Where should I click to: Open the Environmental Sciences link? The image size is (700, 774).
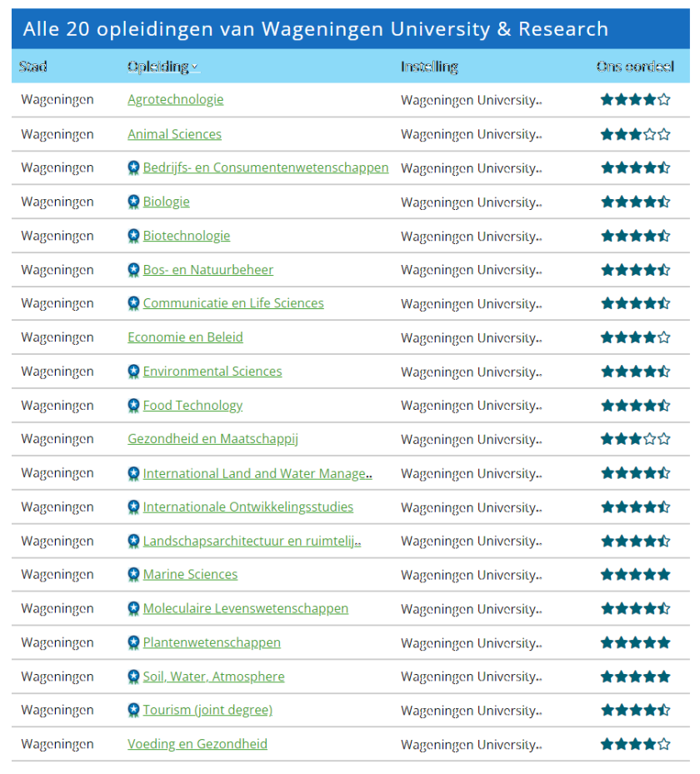pyautogui.click(x=212, y=372)
